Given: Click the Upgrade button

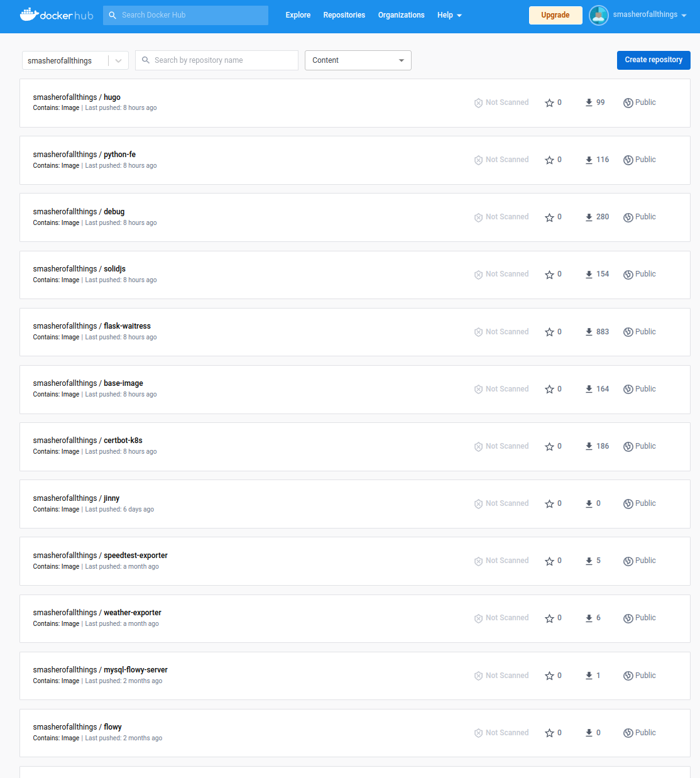Looking at the screenshot, I should click(x=555, y=15).
